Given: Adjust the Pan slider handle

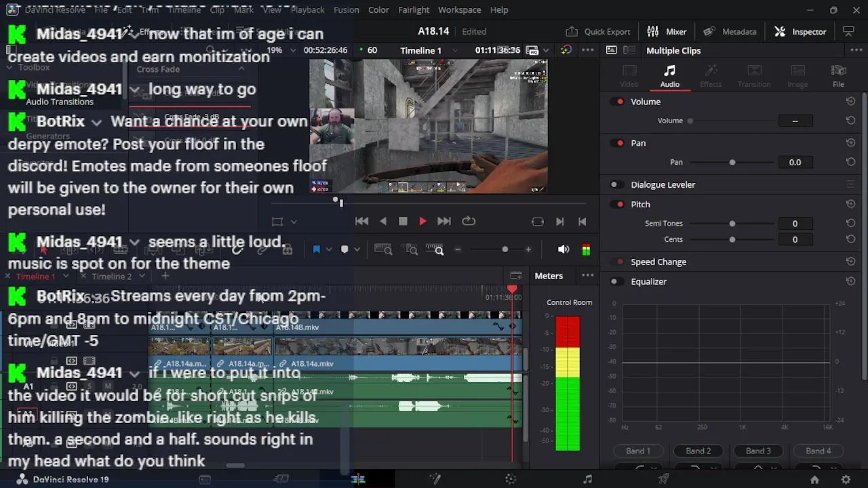Looking at the screenshot, I should 732,163.
